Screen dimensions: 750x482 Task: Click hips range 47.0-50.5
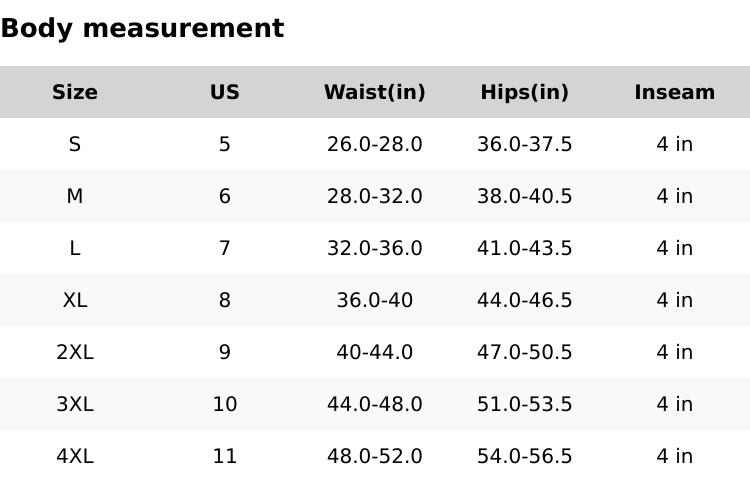[x=525, y=353]
